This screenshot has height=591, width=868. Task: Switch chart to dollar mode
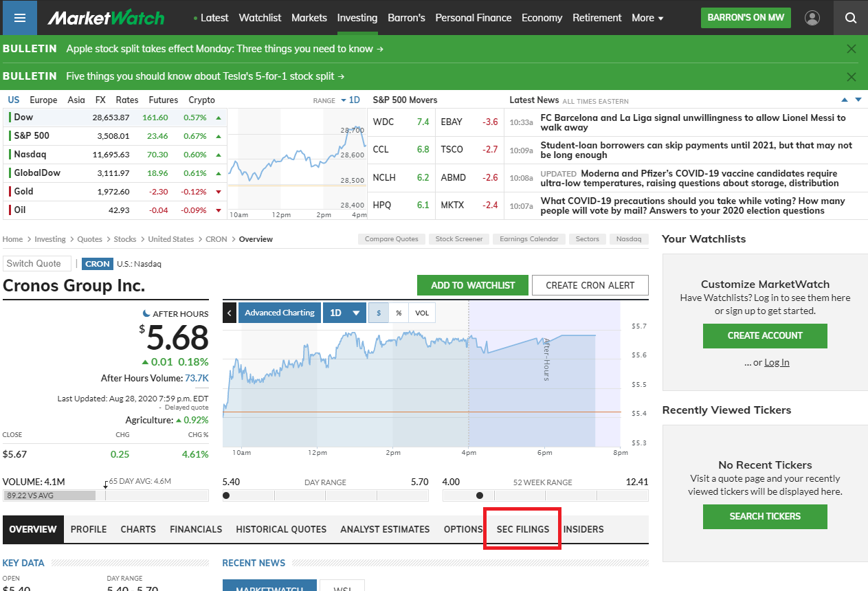click(378, 313)
